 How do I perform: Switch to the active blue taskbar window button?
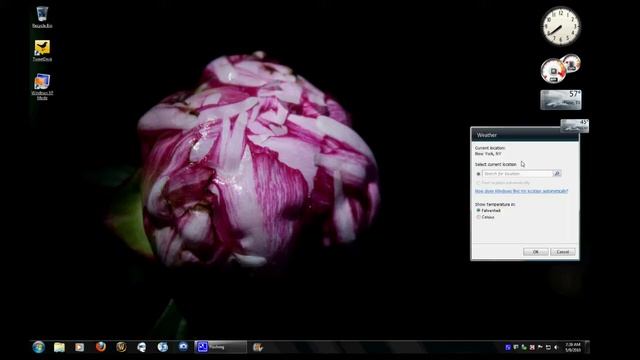220,347
